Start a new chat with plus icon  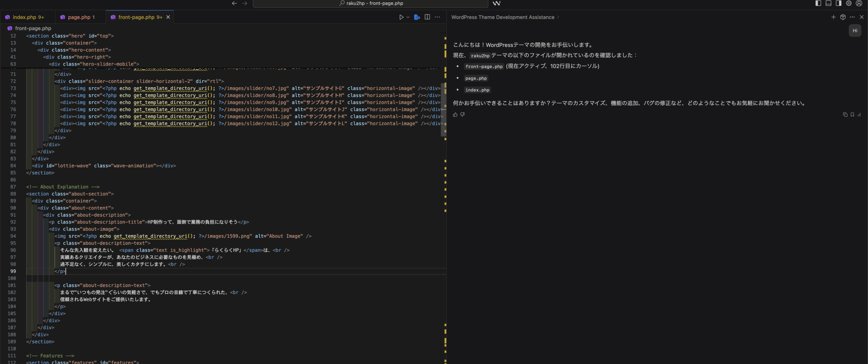tap(833, 17)
